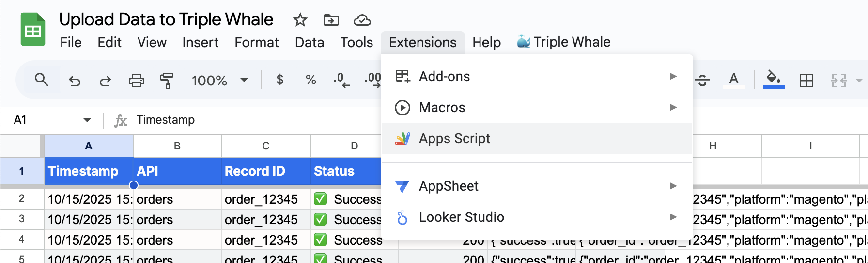Star the Upload Data to Triple Whale document

pos(300,20)
